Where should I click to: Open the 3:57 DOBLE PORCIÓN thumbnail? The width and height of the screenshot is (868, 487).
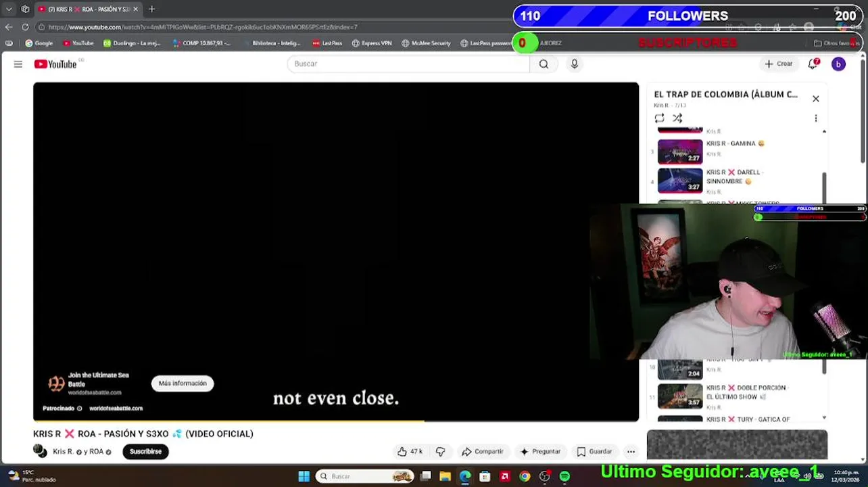tap(680, 396)
